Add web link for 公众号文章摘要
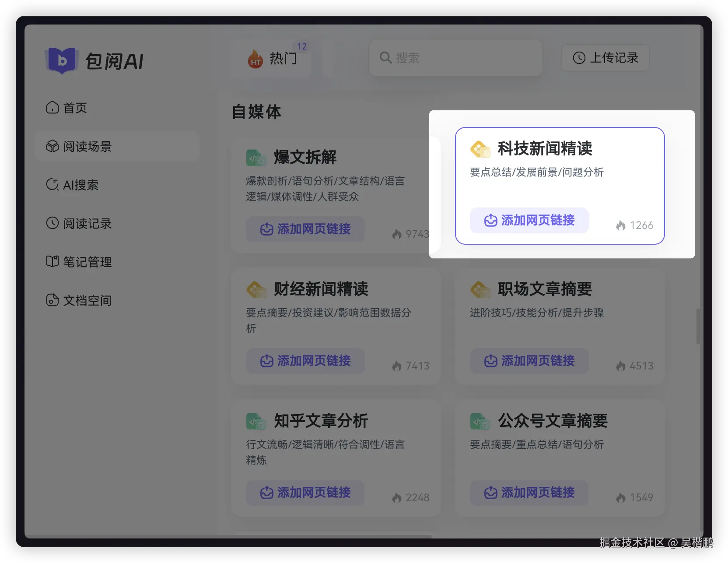728x563 pixels. [529, 493]
